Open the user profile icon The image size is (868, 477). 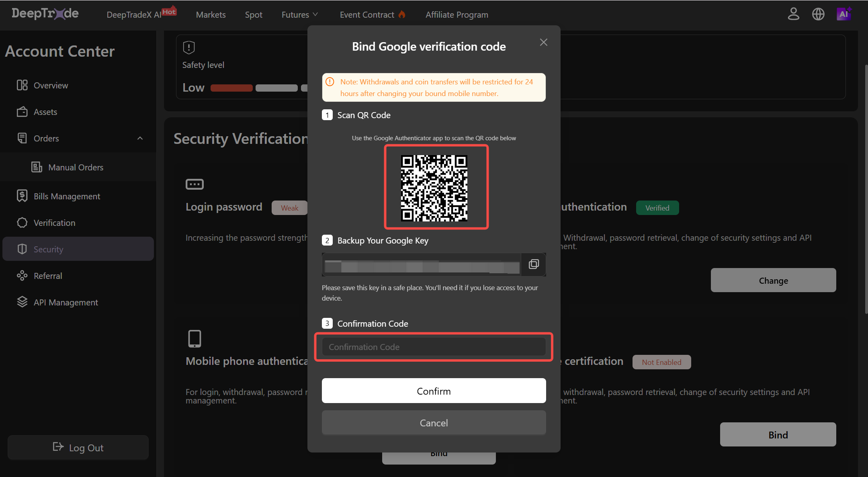click(x=793, y=14)
